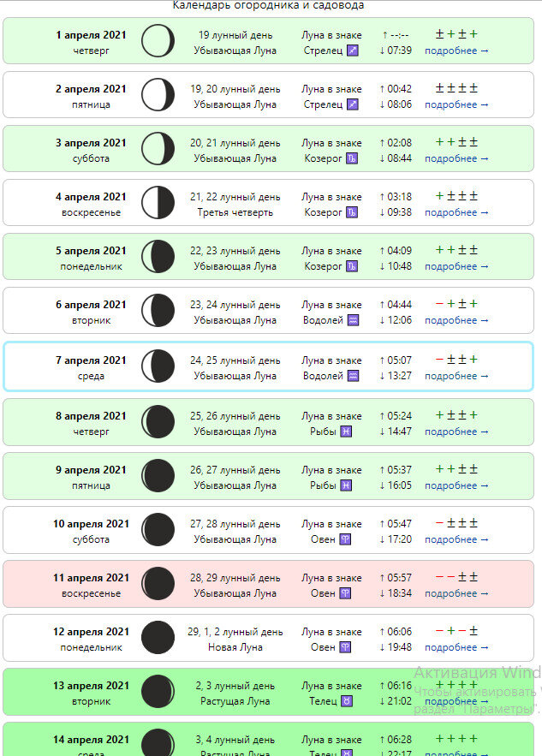Open подробнее link in the highlighted 7 апреля row
The image size is (542, 756).
tap(456, 376)
